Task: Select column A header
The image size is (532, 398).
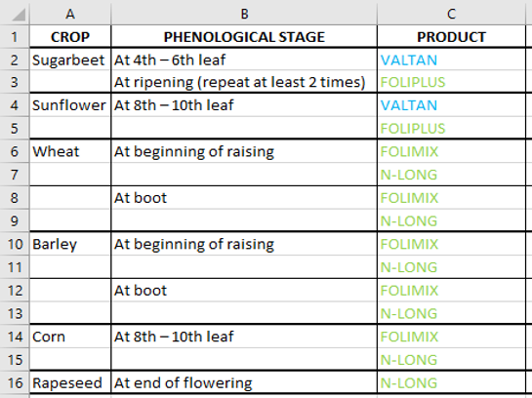Action: coord(70,14)
